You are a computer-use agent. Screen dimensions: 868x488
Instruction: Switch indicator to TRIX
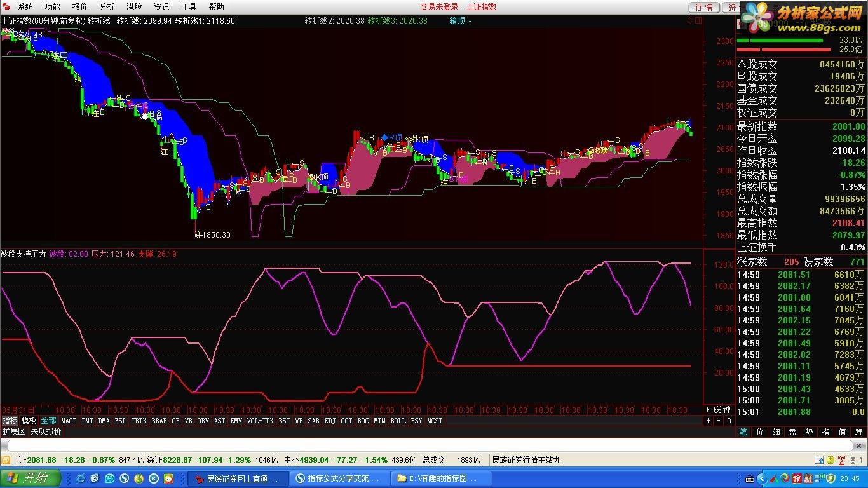pos(139,421)
